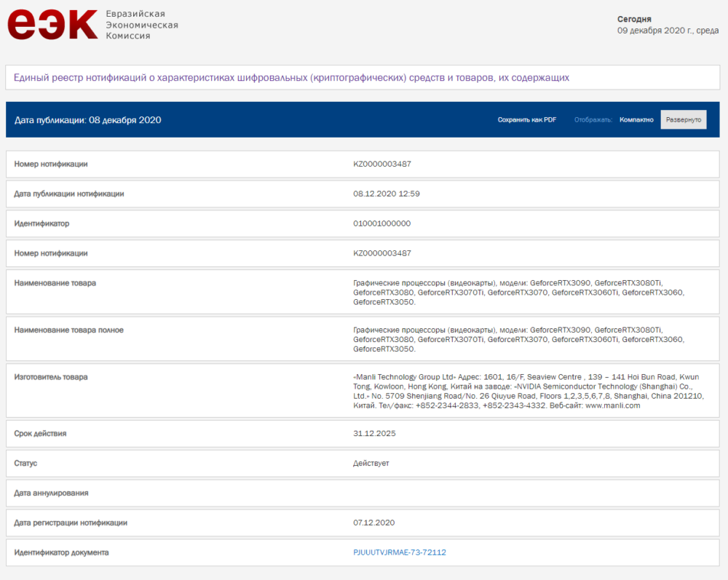Click the Наименование товара label
The image size is (728, 580).
pos(55,282)
